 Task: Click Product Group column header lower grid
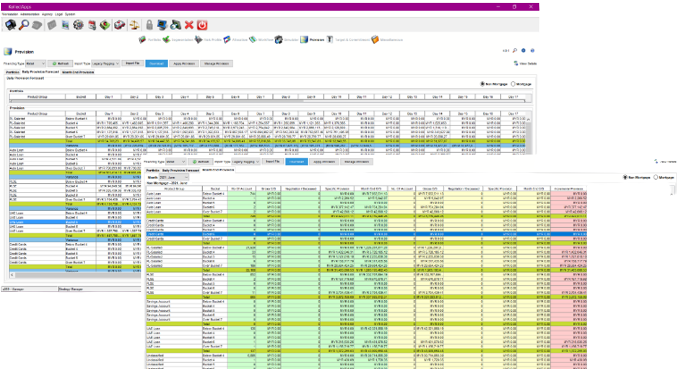tap(174, 189)
